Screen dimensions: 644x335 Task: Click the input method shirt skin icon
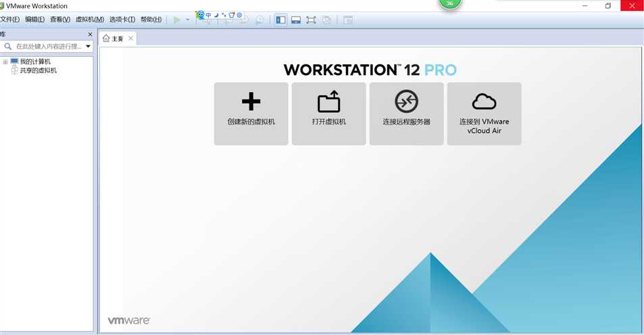pos(232,15)
